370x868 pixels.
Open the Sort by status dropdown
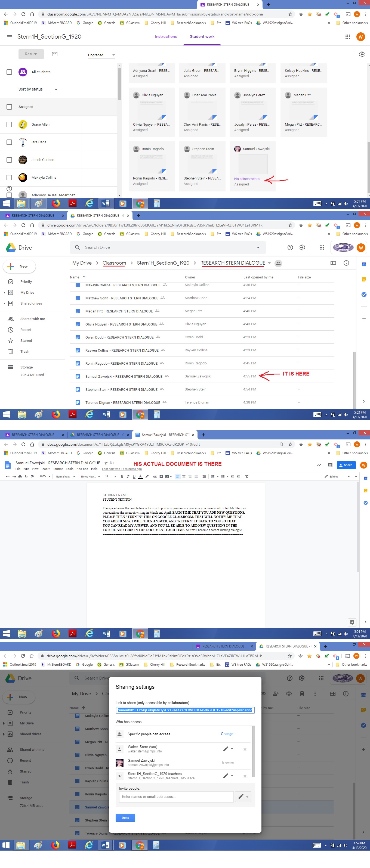(38, 89)
